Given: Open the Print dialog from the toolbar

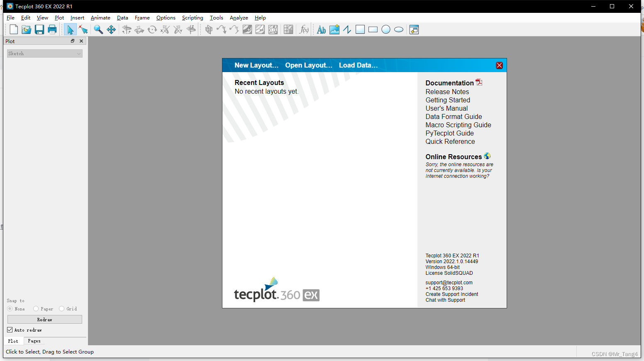Looking at the screenshot, I should [x=52, y=29].
